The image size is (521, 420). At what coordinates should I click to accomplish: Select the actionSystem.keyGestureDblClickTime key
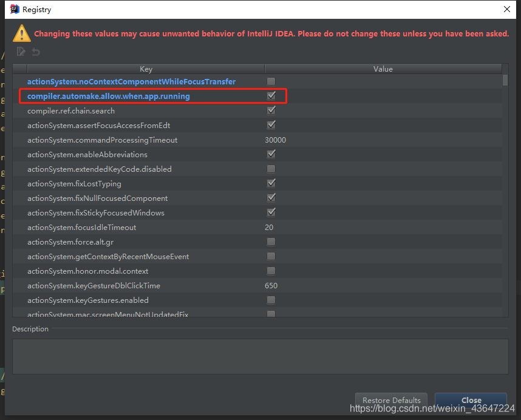click(x=94, y=286)
